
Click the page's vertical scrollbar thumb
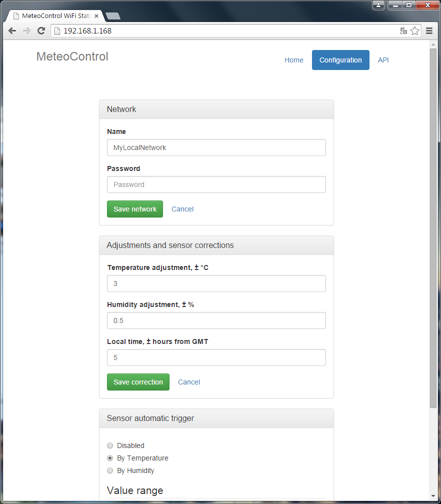coord(433,225)
